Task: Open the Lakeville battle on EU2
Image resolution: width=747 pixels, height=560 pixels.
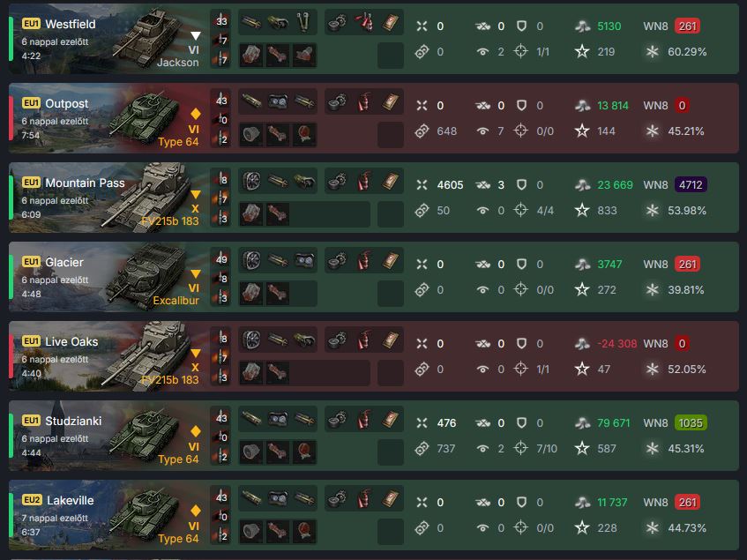Action: pyautogui.click(x=374, y=515)
